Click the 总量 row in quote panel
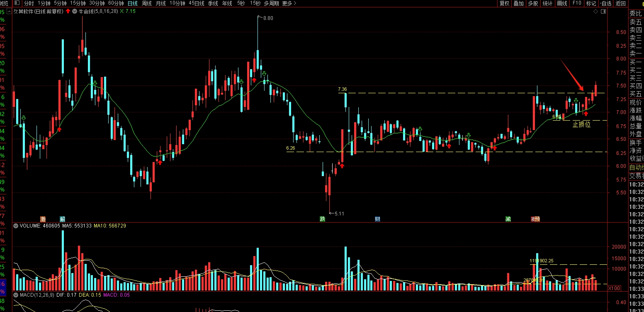The width and height of the screenshot is (644, 312). pos(637,126)
